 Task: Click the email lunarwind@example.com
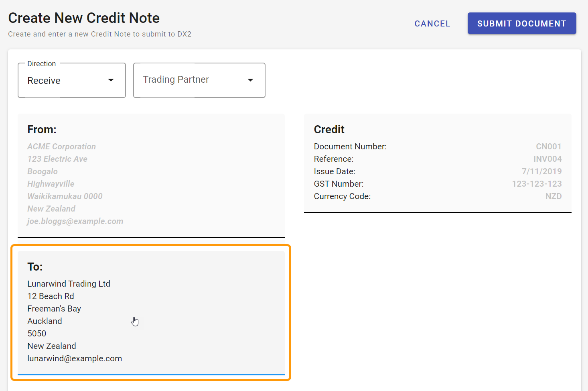[x=75, y=358]
